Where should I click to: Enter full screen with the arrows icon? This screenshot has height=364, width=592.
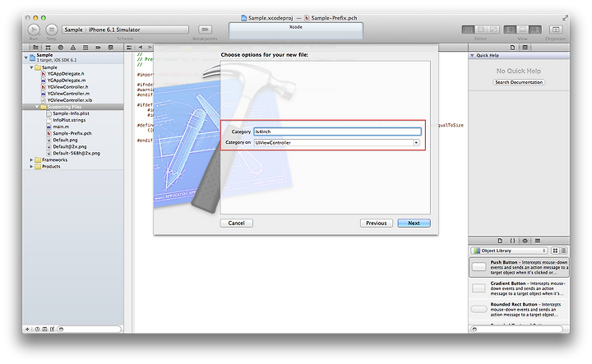coord(565,18)
